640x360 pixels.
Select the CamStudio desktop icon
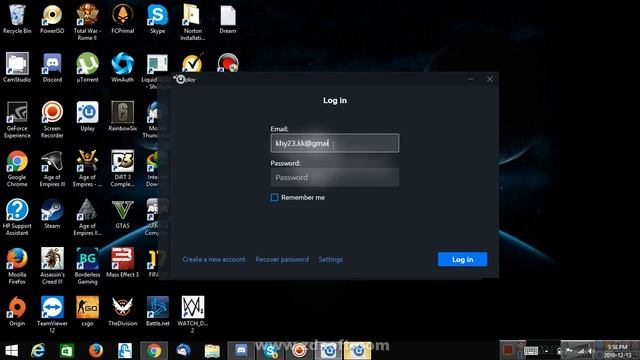point(17,68)
